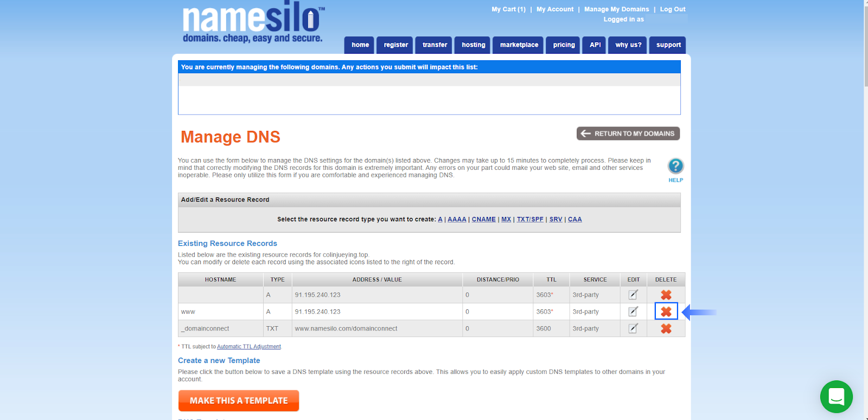Edit the www A record

633,311
